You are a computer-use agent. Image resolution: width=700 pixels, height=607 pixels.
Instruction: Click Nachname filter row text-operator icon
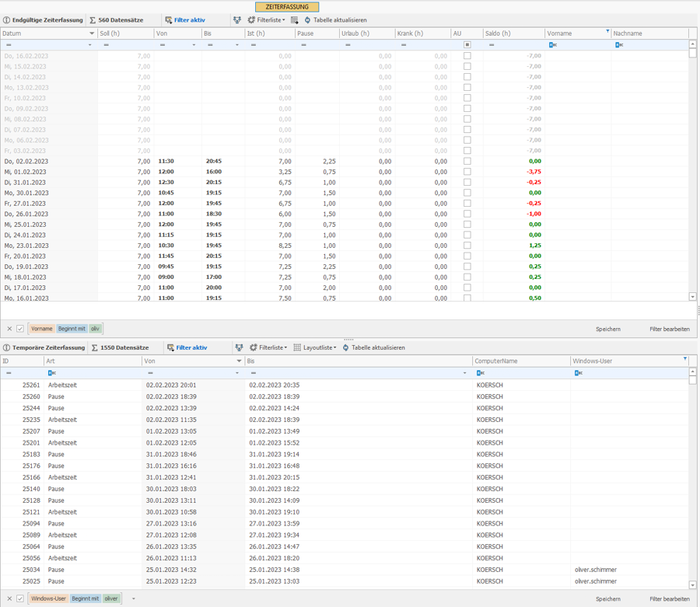[619, 44]
